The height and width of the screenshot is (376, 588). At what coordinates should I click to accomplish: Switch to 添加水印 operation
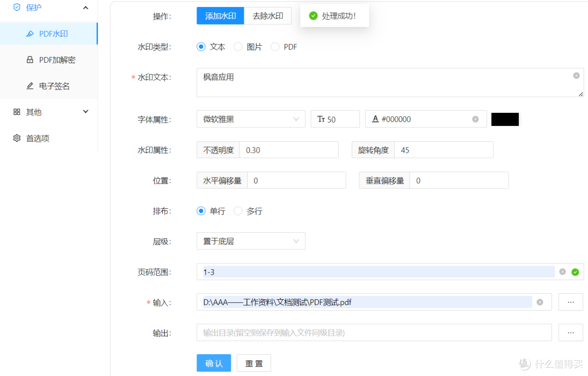pyautogui.click(x=220, y=16)
